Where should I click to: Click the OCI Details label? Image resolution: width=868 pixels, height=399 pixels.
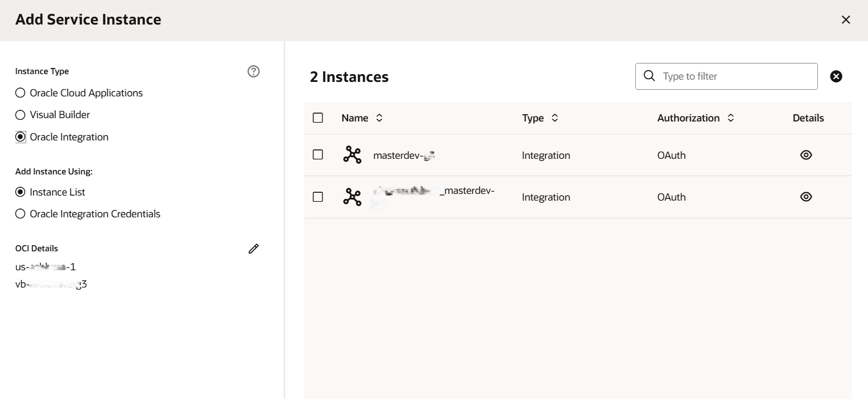click(x=37, y=249)
